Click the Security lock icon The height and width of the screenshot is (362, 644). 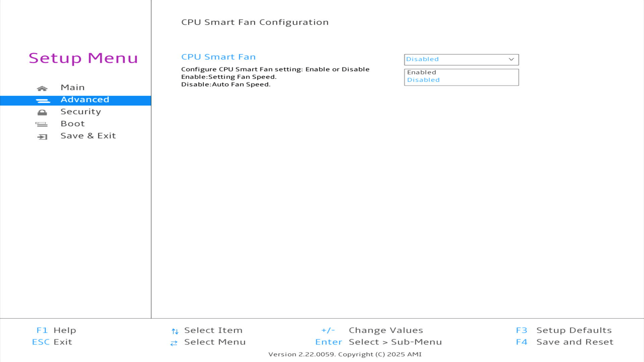pos(42,113)
